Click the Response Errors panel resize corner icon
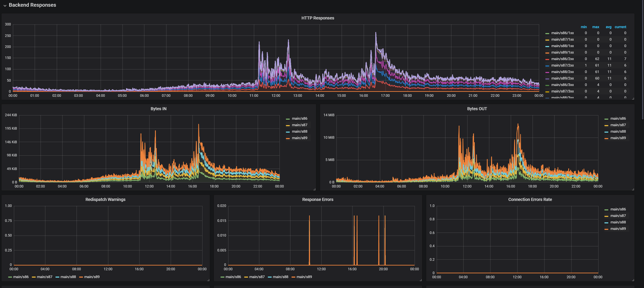The image size is (644, 288). tap(421, 280)
